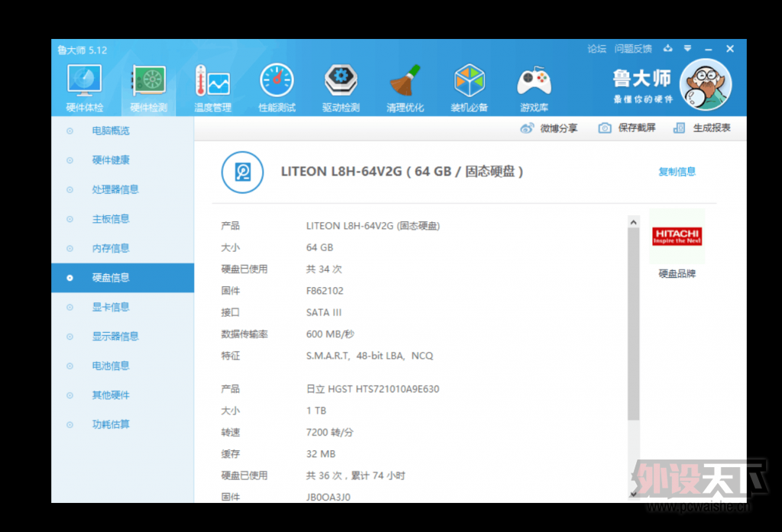Select 其他硬件 in sidebar
This screenshot has height=532, width=782.
point(123,395)
